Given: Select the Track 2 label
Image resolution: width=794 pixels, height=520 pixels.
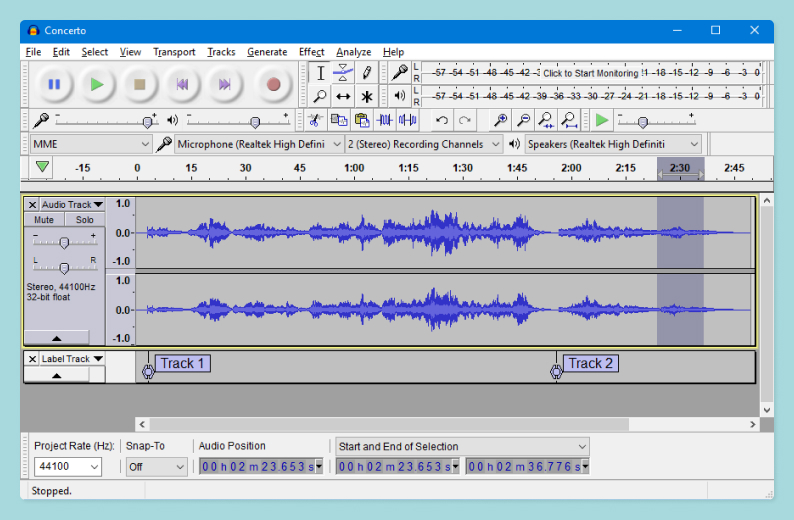Looking at the screenshot, I should (590, 364).
